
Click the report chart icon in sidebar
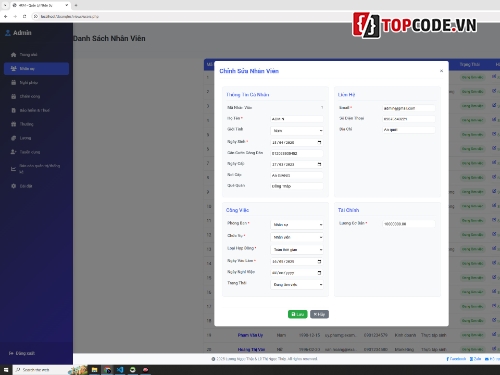click(13, 169)
